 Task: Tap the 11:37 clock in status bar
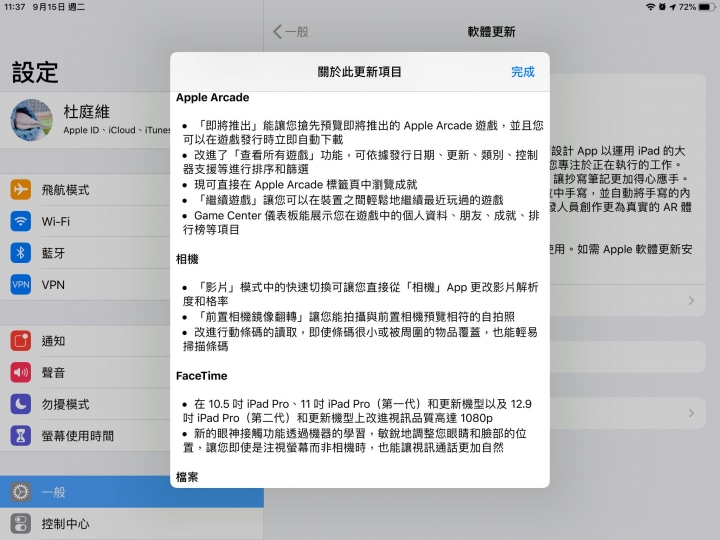pyautogui.click(x=15, y=7)
